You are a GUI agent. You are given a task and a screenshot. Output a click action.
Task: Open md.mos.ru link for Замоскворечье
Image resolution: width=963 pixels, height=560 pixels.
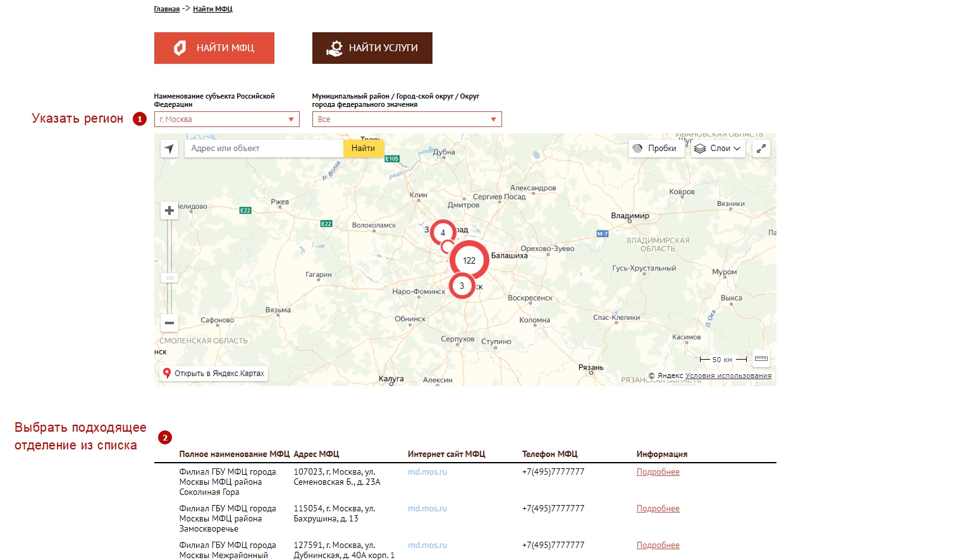(427, 509)
